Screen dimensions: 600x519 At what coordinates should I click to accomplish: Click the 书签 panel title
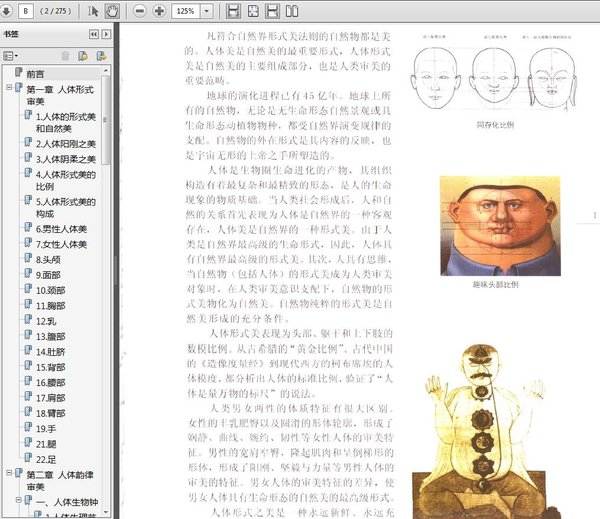11,34
